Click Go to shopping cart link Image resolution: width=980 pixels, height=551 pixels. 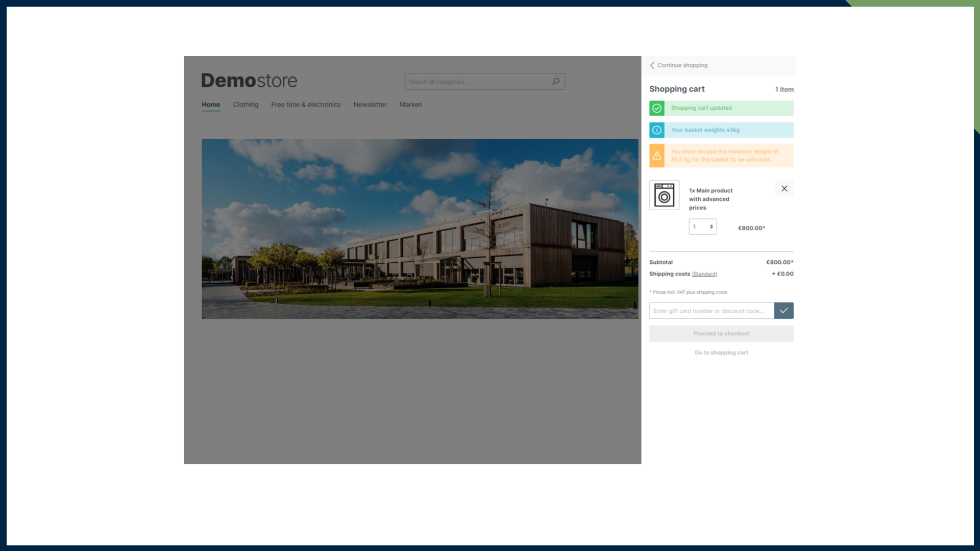coord(721,353)
